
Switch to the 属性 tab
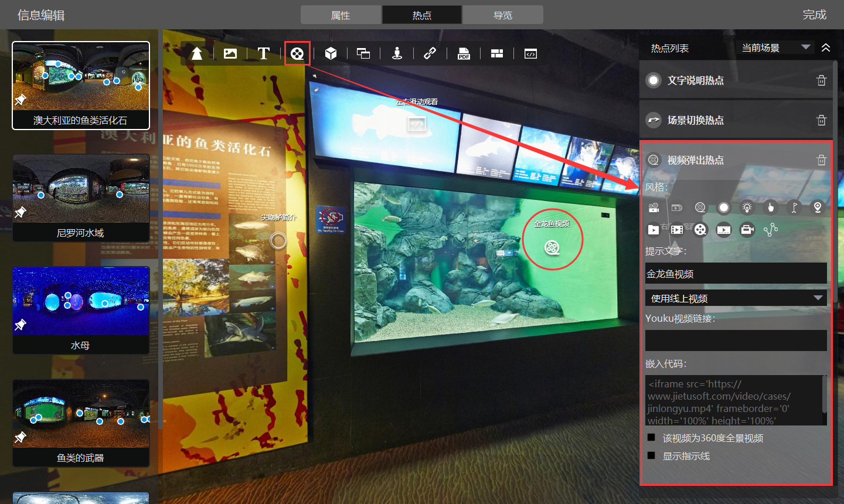[x=341, y=15]
